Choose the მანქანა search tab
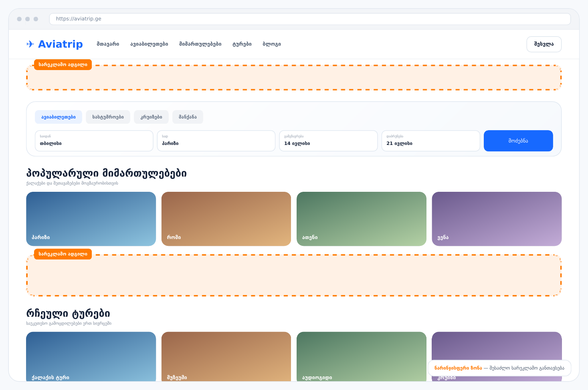The height and width of the screenshot is (390, 588). [x=188, y=117]
